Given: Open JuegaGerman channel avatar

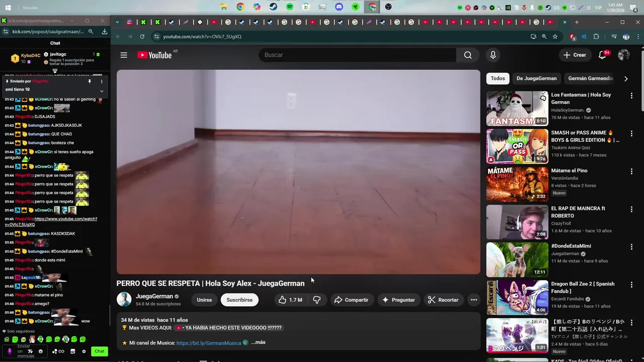Looking at the screenshot, I should coord(124,300).
